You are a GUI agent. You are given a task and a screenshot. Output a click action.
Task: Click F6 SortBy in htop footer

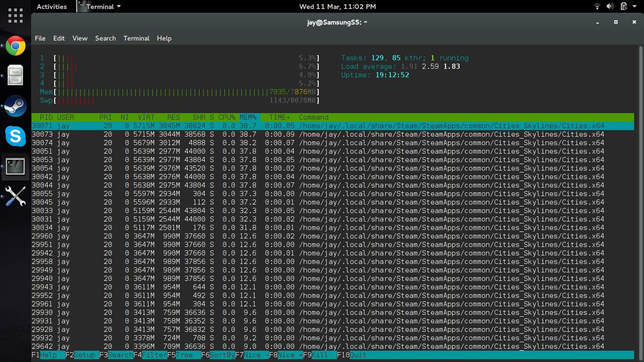pyautogui.click(x=218, y=355)
